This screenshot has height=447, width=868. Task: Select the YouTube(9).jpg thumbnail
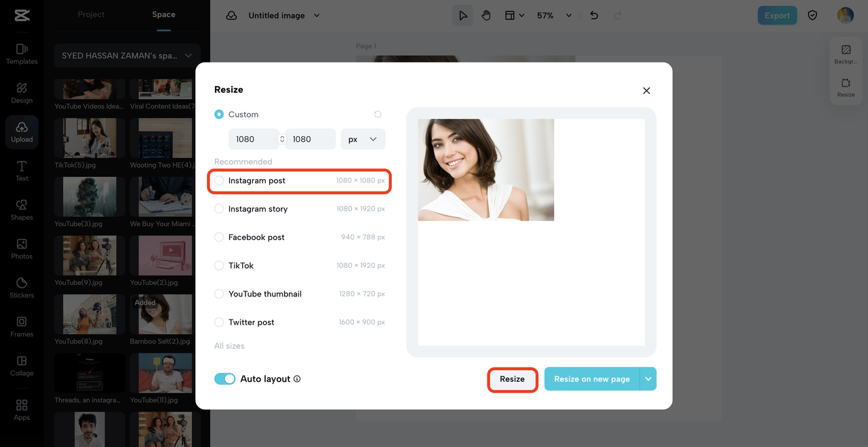90,256
